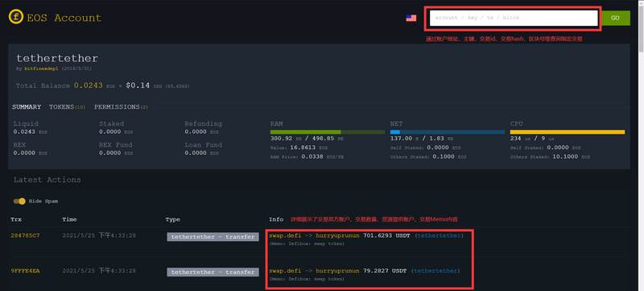Open the TOKENS tab
The height and width of the screenshot is (291, 644).
tap(68, 107)
